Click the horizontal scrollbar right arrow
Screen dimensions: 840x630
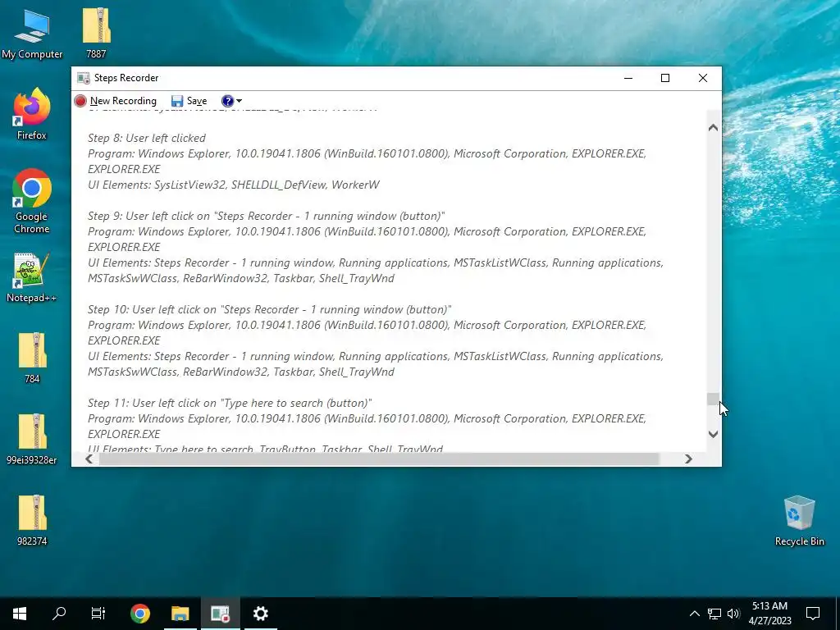pos(688,459)
